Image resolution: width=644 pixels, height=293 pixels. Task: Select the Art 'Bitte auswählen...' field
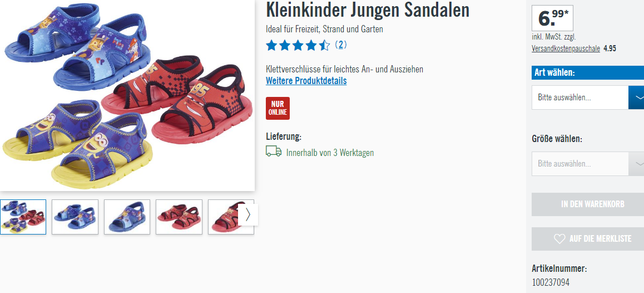pyautogui.click(x=580, y=97)
